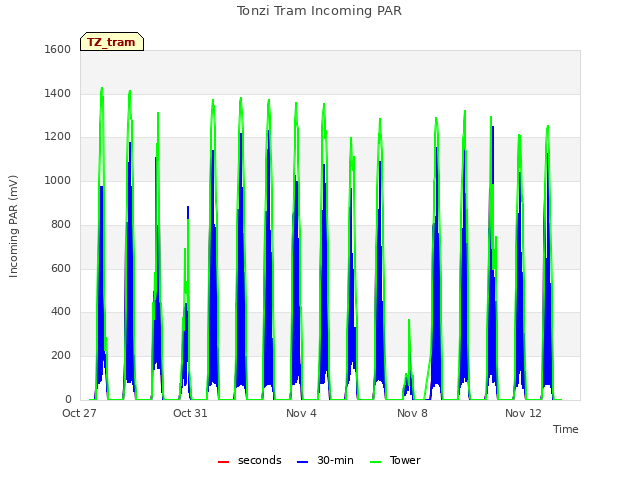
Task: Click the Time axis title
Action: pyautogui.click(x=565, y=429)
